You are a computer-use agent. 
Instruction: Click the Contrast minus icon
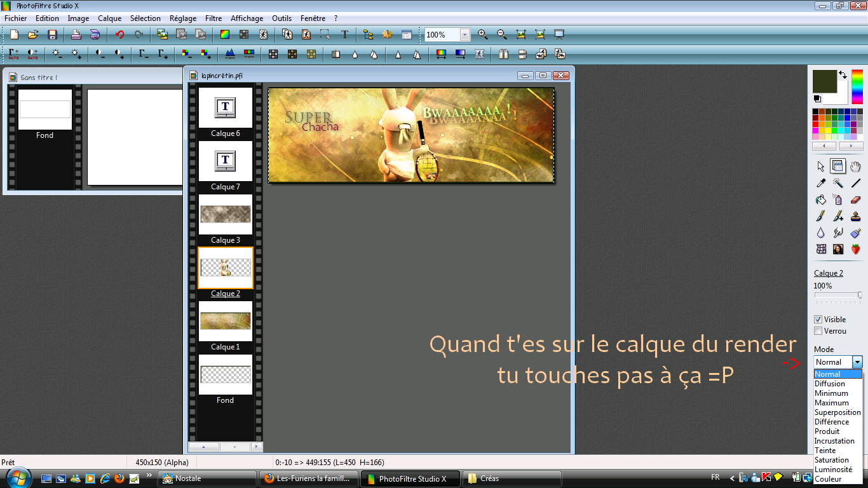point(100,54)
